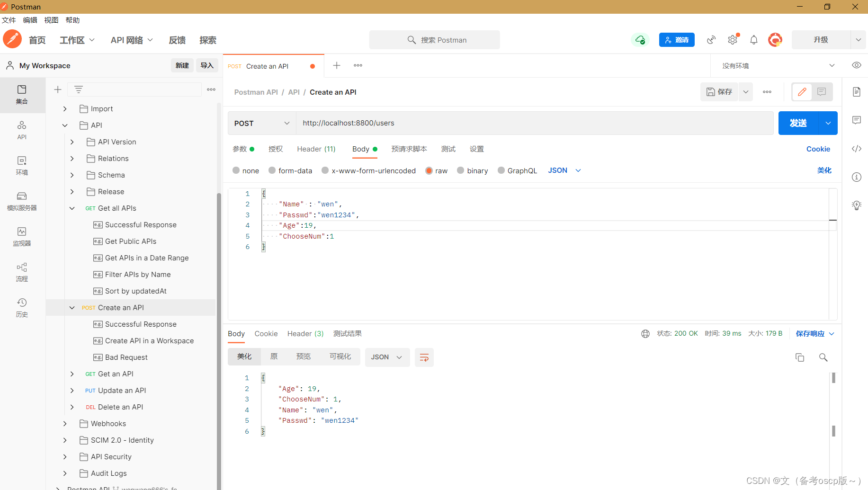The width and height of the screenshot is (868, 490).
Task: Open the 流程 (Flows) sidebar panel
Action: (x=21, y=272)
